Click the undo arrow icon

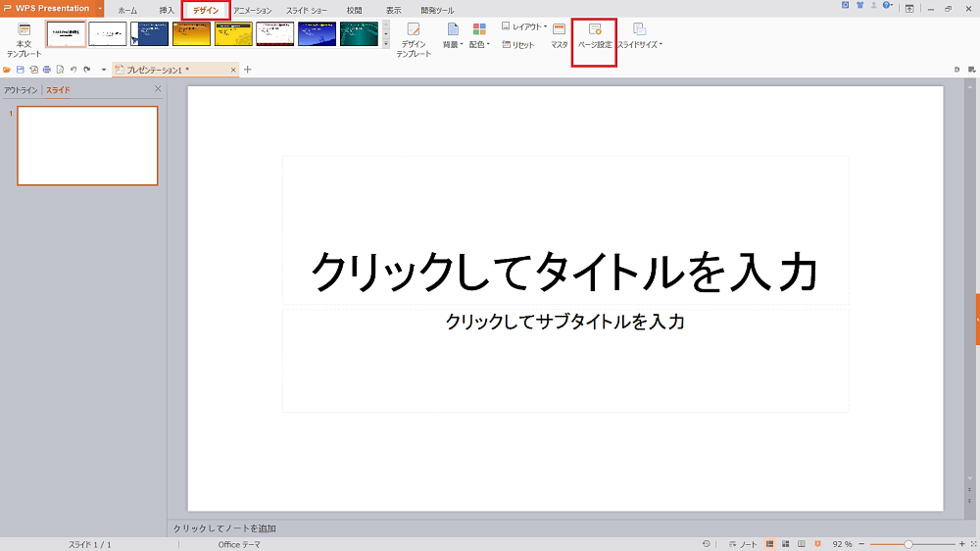pos(73,70)
